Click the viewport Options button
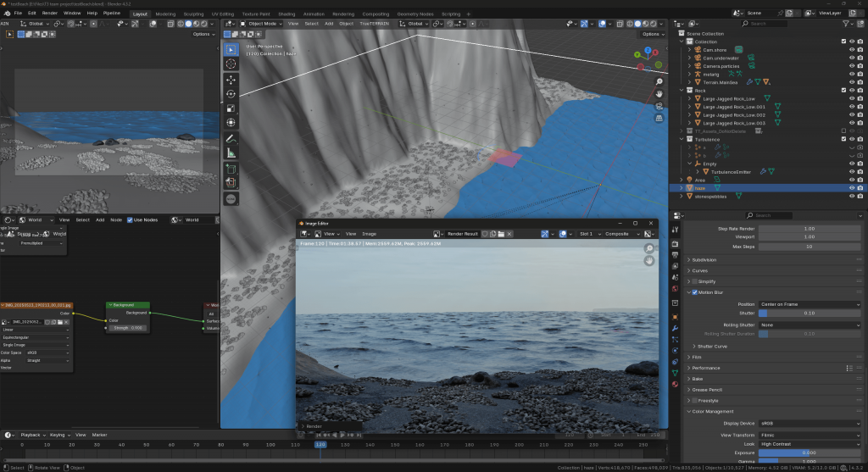This screenshot has height=472, width=868. 652,34
